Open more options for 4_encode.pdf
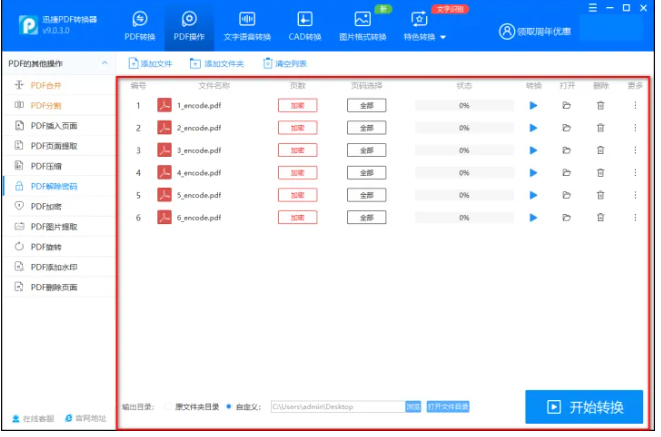Screen dimensions: 661x437 [635, 172]
